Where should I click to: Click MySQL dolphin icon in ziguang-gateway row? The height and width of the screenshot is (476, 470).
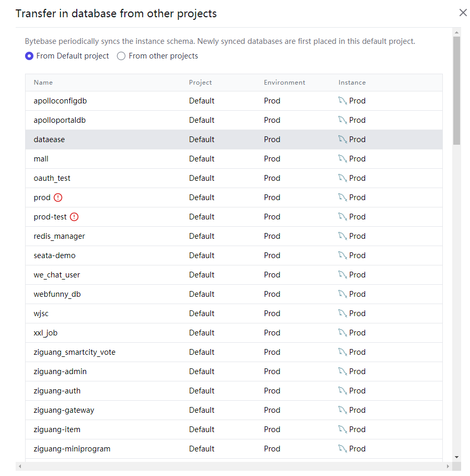343,410
